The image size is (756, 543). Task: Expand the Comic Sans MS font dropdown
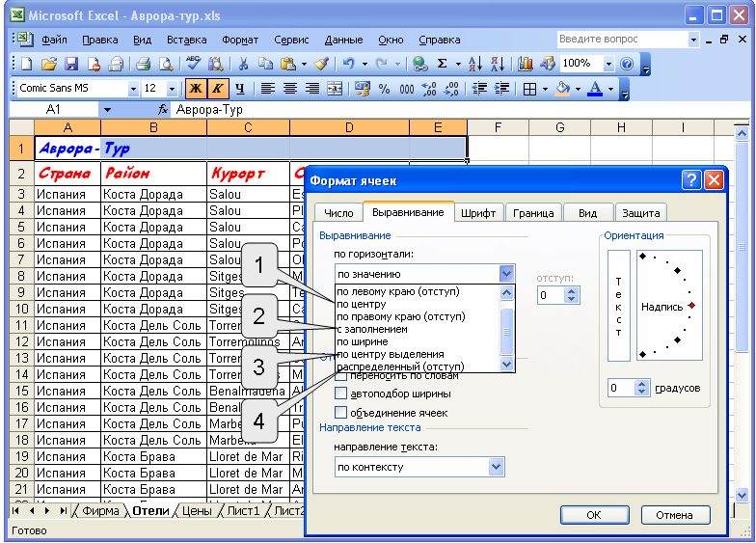(x=133, y=89)
